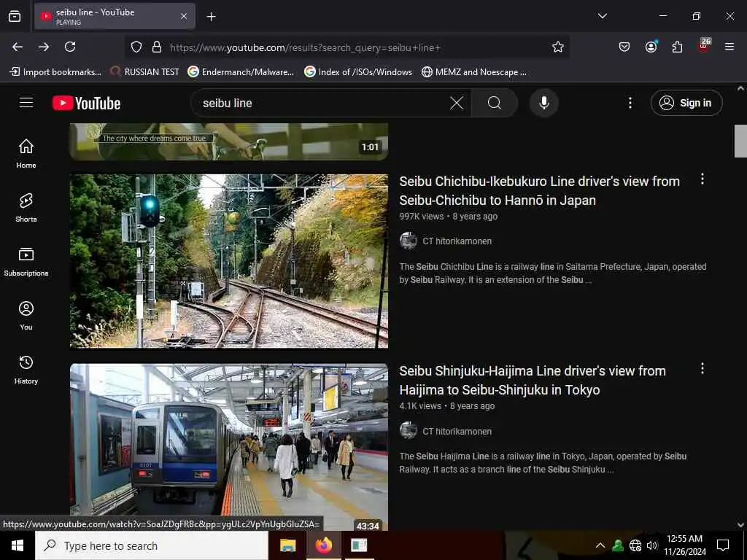
Task: Open the notification center
Action: (x=723, y=545)
